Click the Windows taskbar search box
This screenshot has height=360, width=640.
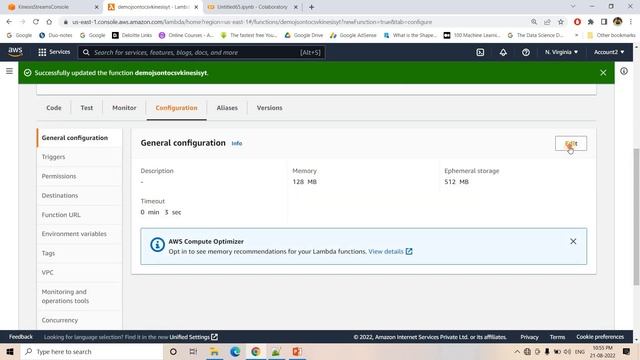pos(91,351)
